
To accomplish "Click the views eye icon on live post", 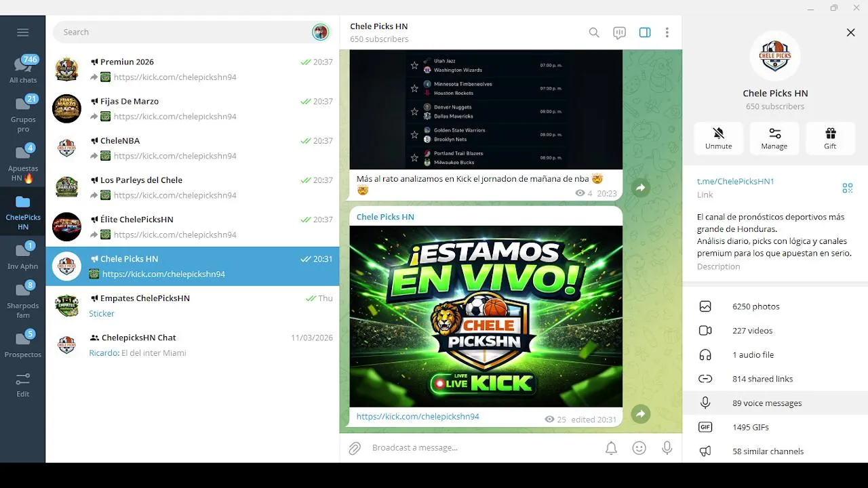I will coord(550,420).
